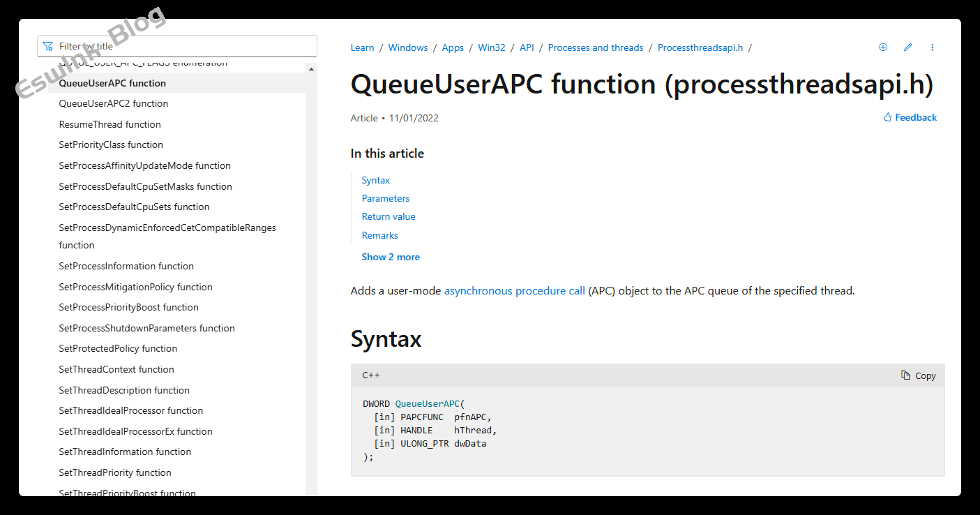Type in the Filter by title field
The height and width of the screenshot is (515, 980).
tap(181, 47)
